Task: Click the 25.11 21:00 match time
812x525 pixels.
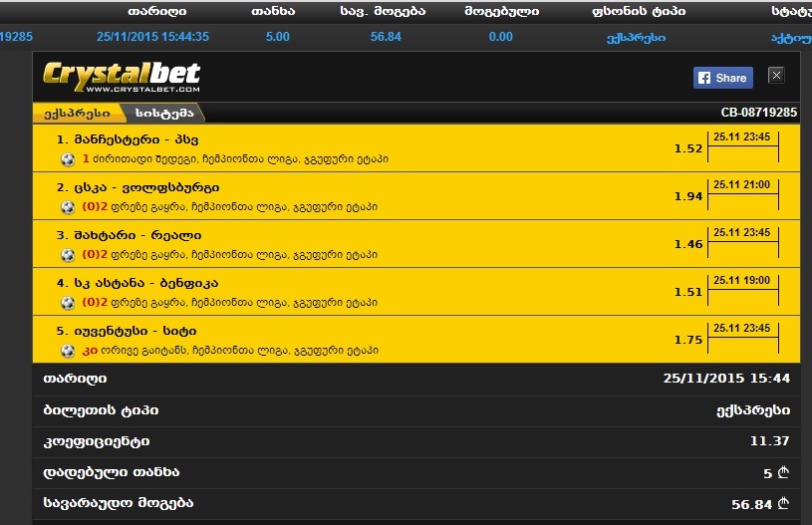Action: click(x=741, y=185)
